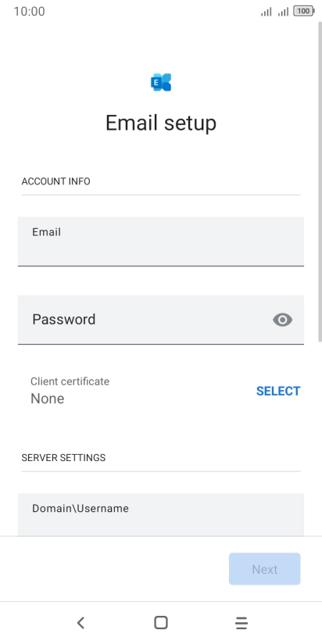Tap the clock showing 10:00
Screen dimensions: 322x644
point(29,12)
